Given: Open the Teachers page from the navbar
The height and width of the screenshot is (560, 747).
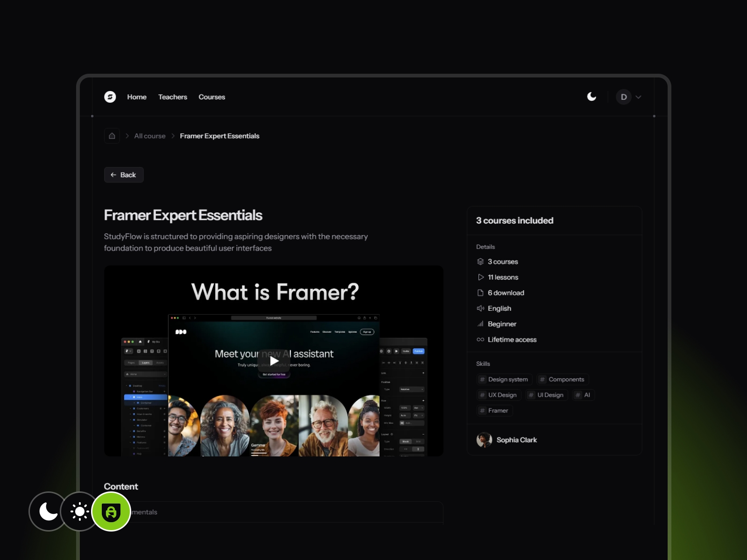Looking at the screenshot, I should click(173, 97).
